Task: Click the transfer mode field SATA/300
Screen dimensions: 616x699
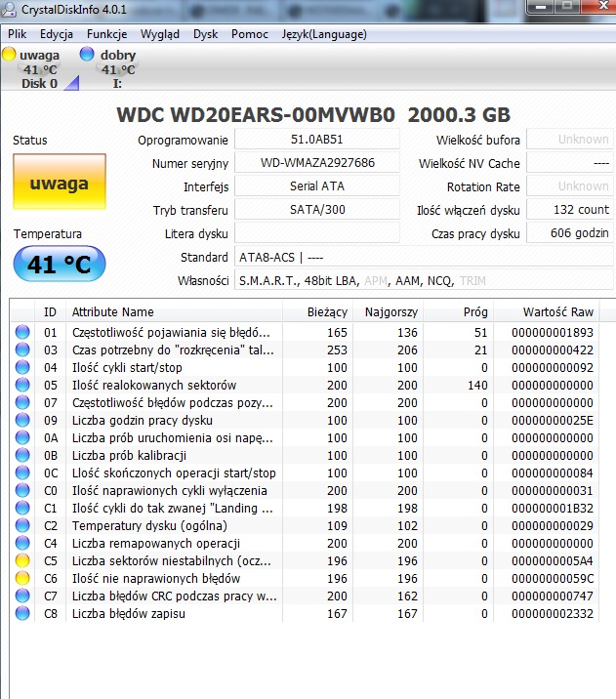Action: [x=317, y=210]
